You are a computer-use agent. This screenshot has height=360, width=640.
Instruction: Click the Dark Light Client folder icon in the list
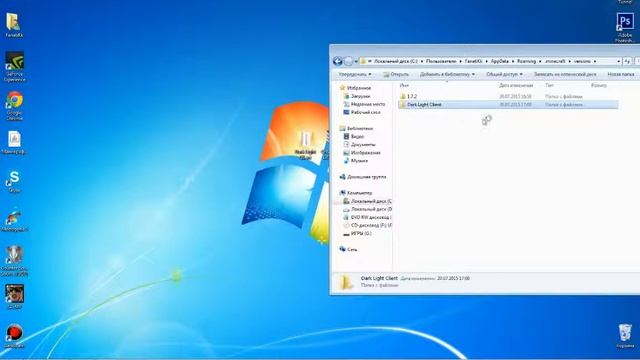click(x=403, y=104)
